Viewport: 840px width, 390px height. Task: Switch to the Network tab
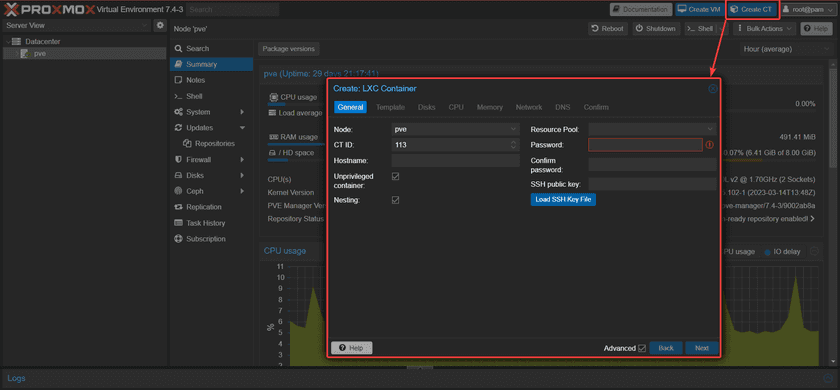(529, 107)
